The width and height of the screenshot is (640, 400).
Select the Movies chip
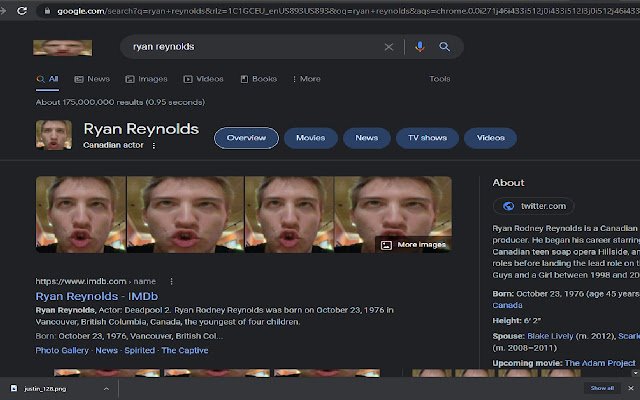(311, 138)
